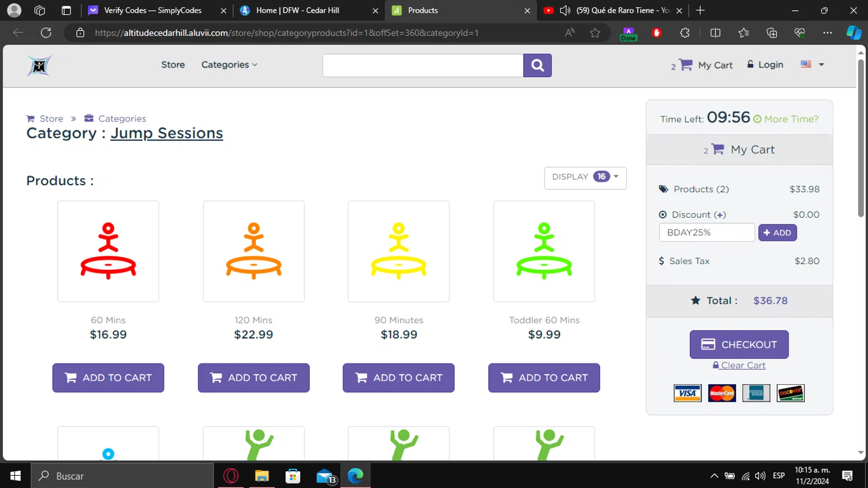The width and height of the screenshot is (868, 488).
Task: Mute the YouTube tab via speaker icon
Action: (565, 10)
